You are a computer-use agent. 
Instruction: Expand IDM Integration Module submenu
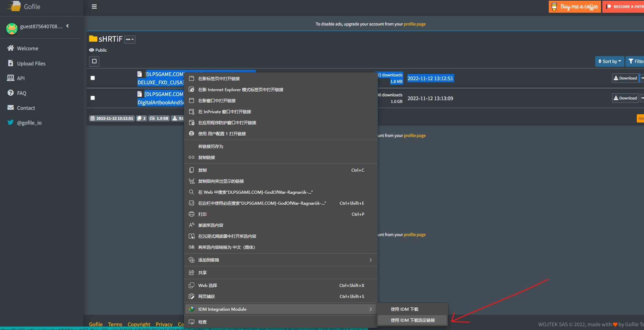[281, 309]
